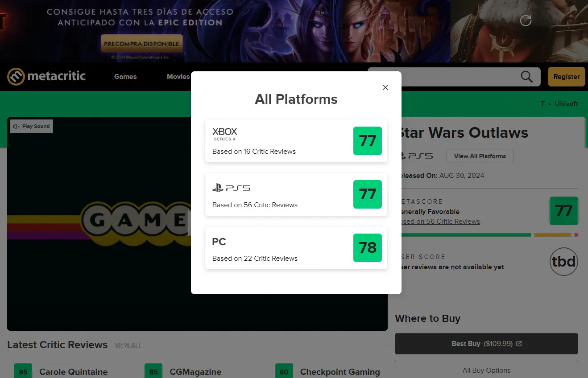Image resolution: width=588 pixels, height=378 pixels.
Task: Open the Movies menu
Action: click(178, 77)
